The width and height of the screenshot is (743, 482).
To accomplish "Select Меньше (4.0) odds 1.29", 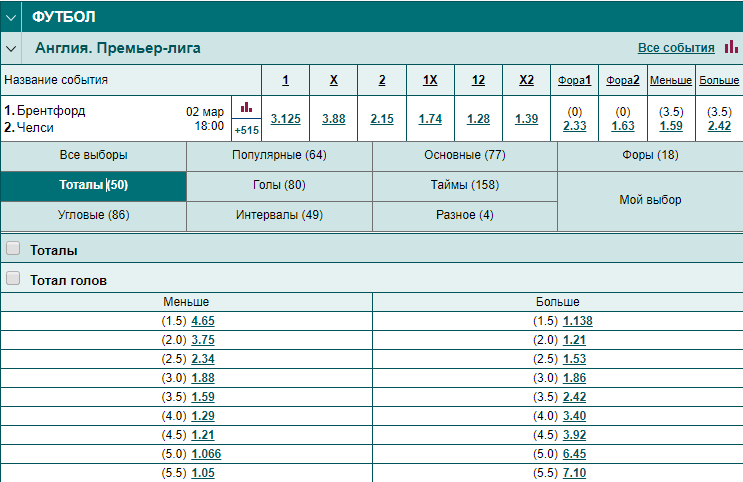I will tap(203, 416).
